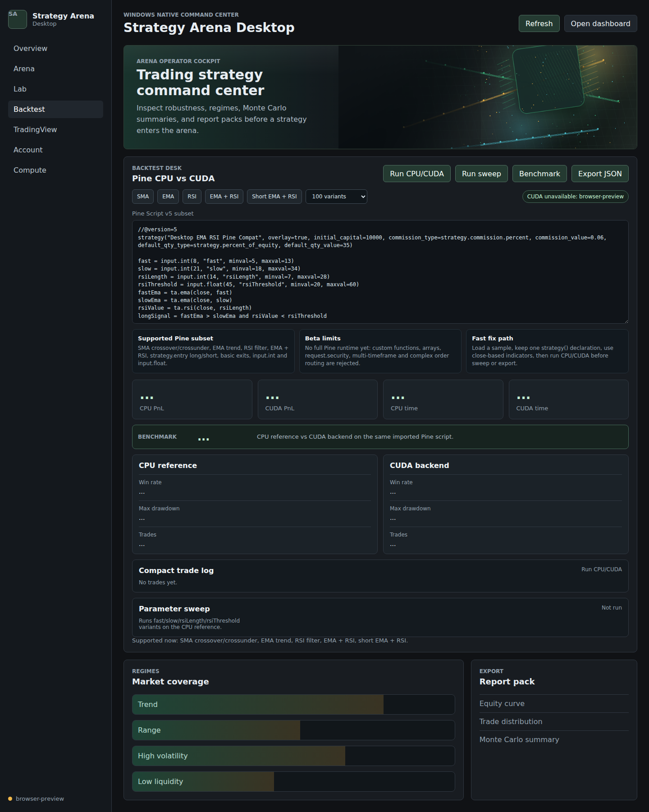Click Max drawdown under CUDA backend
This screenshot has height=812, width=649.
click(x=410, y=509)
